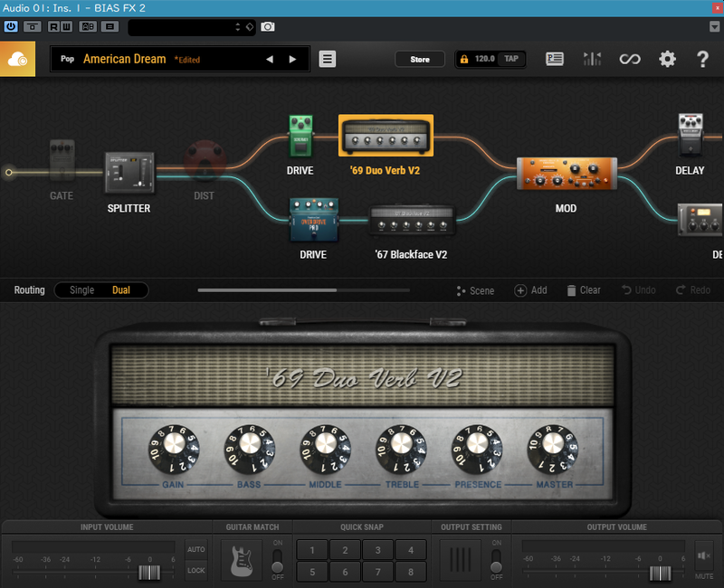Screen dimensions: 724x588
Task: Go to previous preset with left arrow
Action: [x=270, y=59]
